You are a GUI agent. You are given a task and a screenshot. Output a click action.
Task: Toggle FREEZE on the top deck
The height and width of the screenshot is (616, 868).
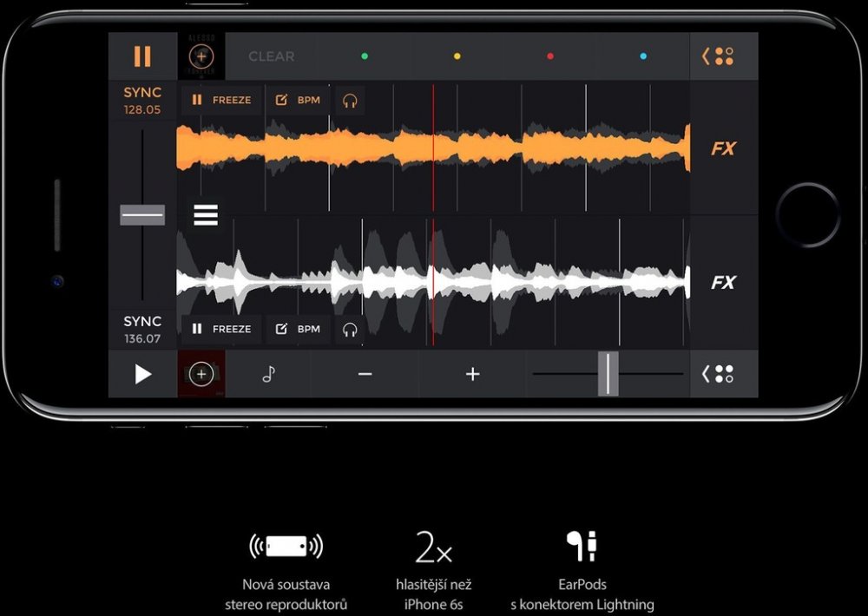pos(221,100)
